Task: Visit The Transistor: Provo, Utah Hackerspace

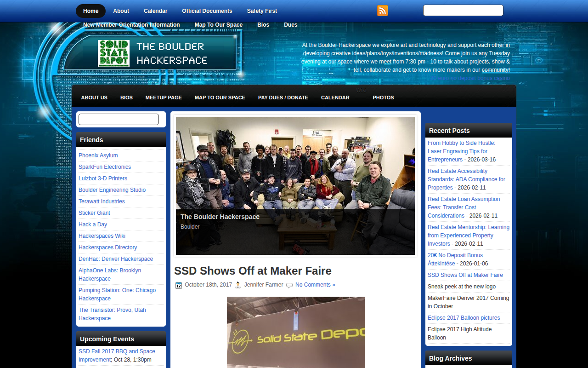Action: pyautogui.click(x=112, y=314)
